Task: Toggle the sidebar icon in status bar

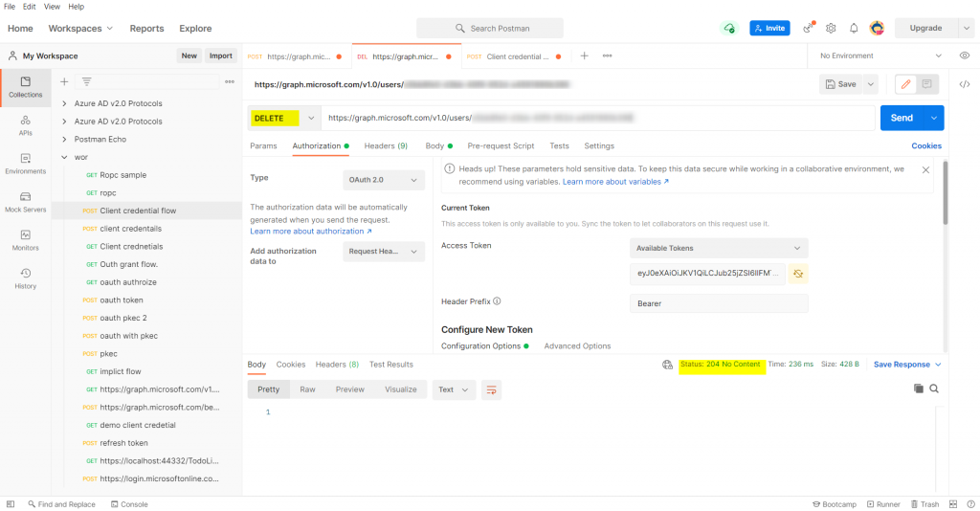Action: click(x=10, y=504)
